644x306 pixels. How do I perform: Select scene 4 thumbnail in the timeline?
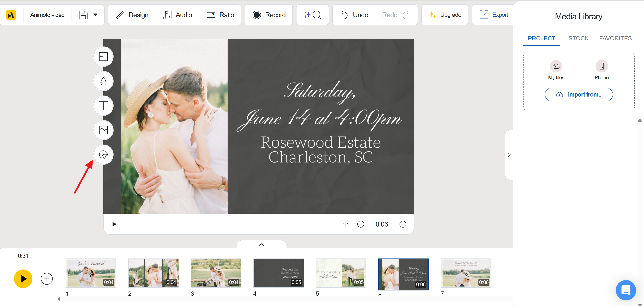[x=278, y=273]
